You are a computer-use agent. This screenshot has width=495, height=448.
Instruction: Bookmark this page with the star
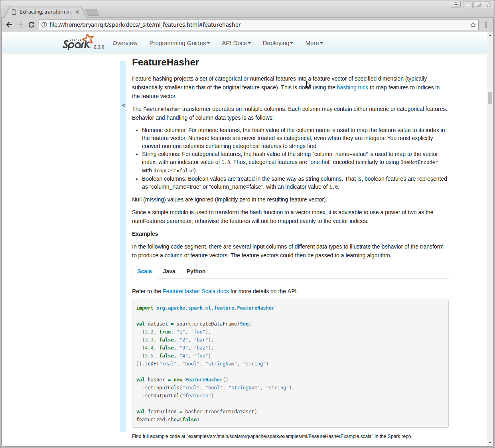pos(473,25)
